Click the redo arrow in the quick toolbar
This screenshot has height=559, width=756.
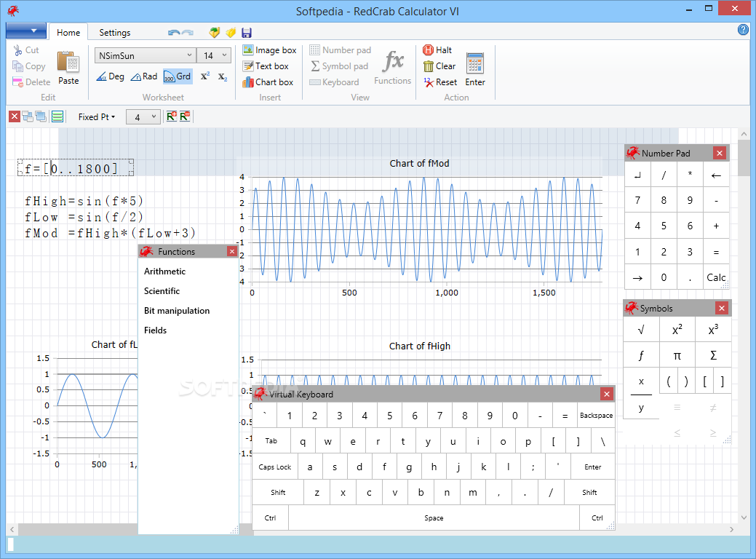pos(188,33)
